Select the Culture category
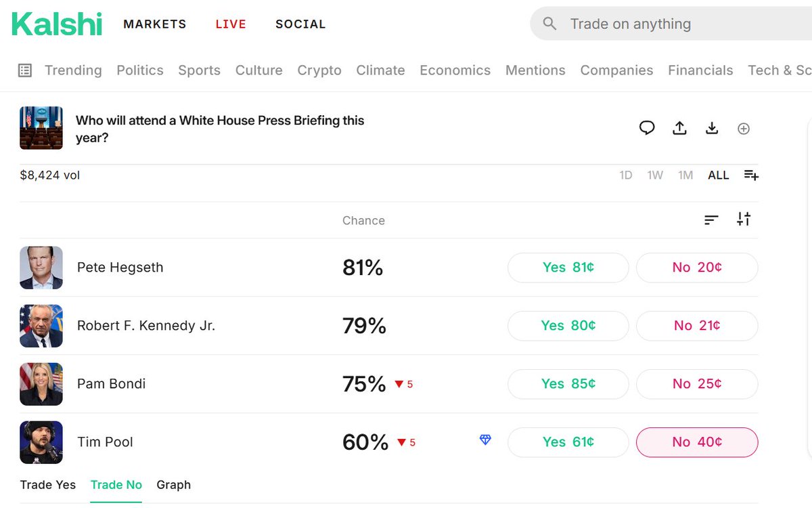This screenshot has height=508, width=812. (259, 70)
